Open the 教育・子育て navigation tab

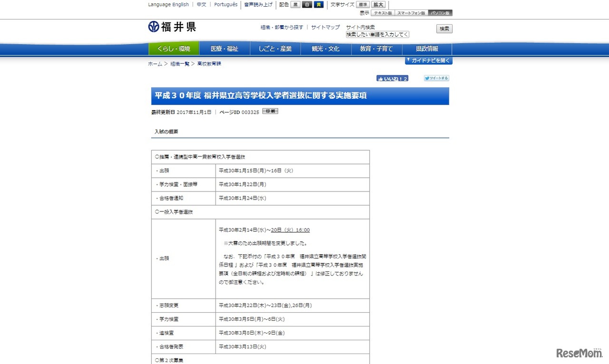pos(376,48)
